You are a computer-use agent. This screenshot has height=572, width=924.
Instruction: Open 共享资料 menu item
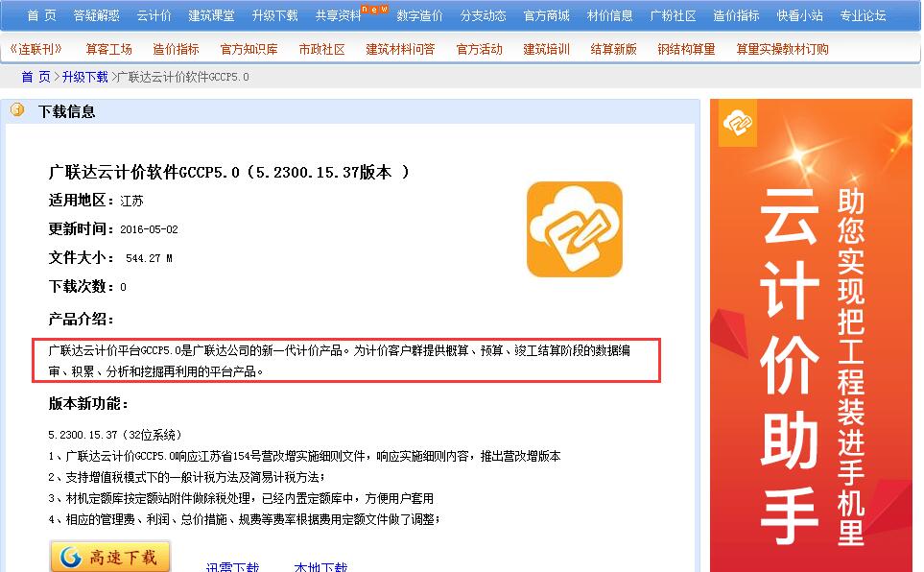[x=339, y=16]
